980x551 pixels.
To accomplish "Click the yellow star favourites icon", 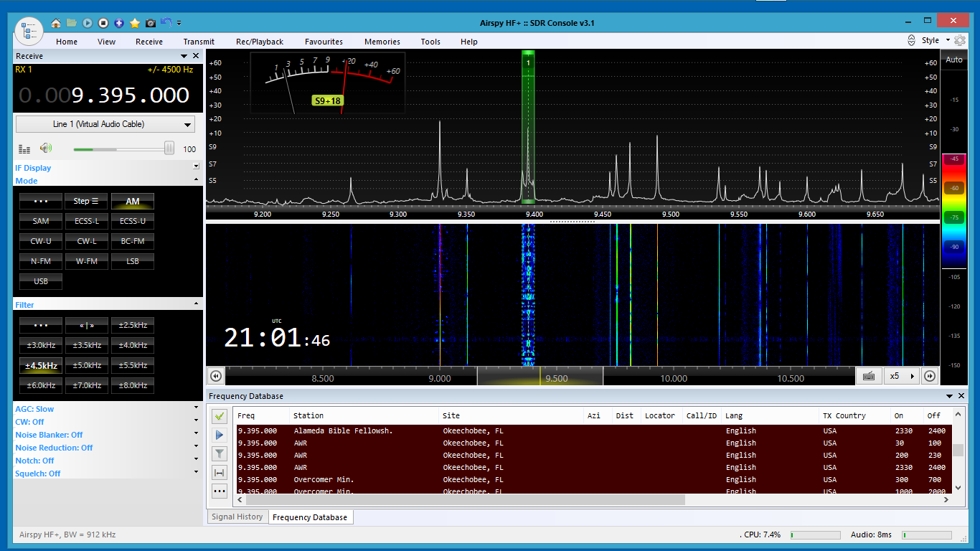I will click(x=135, y=23).
